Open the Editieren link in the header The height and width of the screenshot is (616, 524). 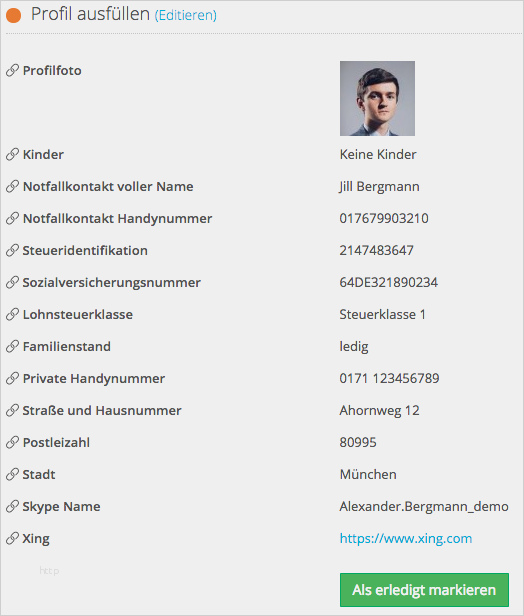point(185,15)
